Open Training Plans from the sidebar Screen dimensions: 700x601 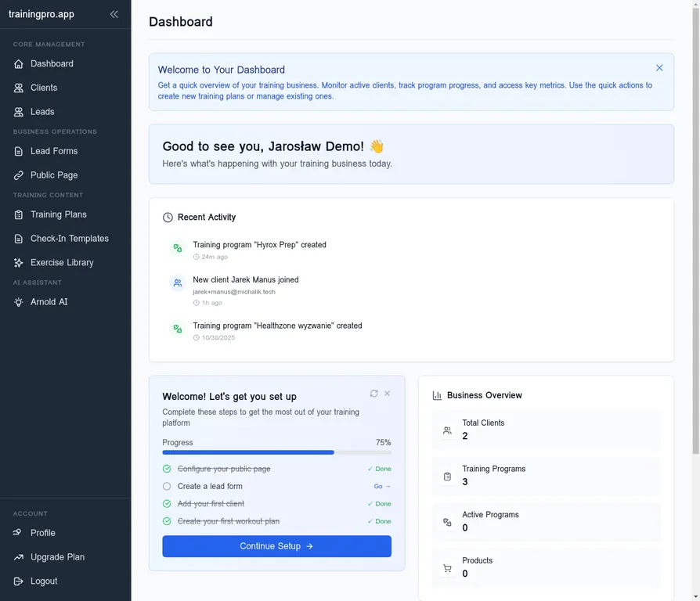(x=59, y=214)
